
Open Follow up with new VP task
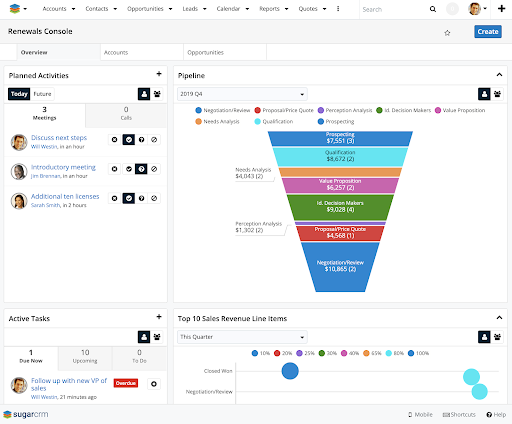(69, 384)
